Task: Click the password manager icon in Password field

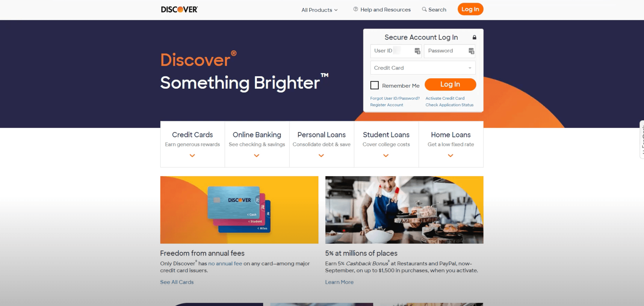Action: pyautogui.click(x=471, y=51)
